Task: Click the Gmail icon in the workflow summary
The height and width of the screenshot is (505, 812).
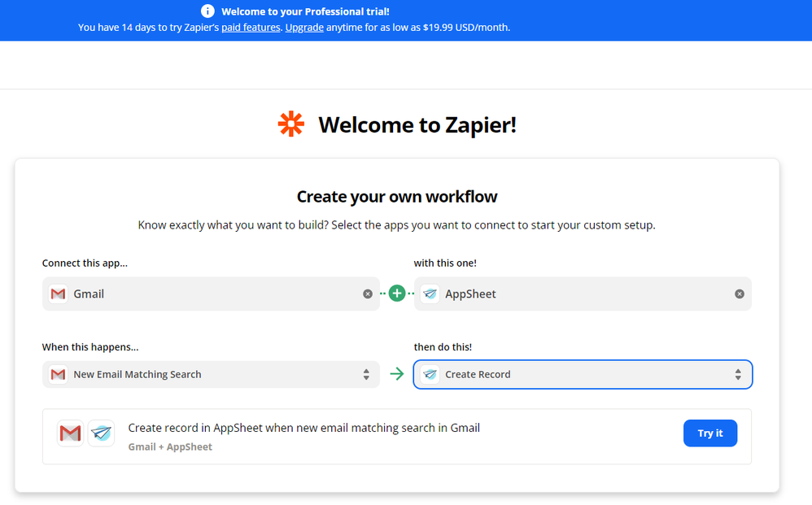Action: [71, 433]
